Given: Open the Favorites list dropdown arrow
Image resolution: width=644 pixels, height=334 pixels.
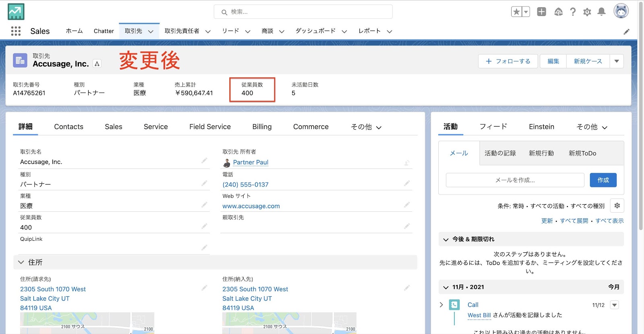Looking at the screenshot, I should (526, 12).
